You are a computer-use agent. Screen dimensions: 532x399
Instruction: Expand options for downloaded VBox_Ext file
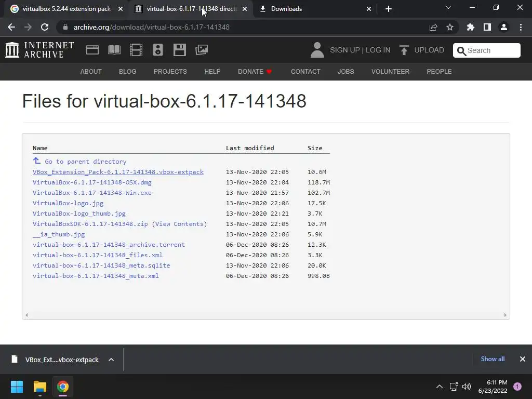pos(111,360)
